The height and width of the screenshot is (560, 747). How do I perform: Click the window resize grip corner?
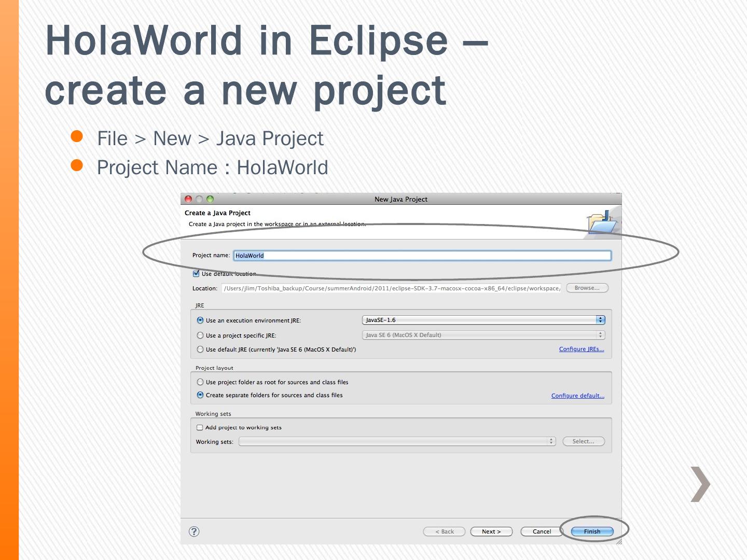coord(618,541)
